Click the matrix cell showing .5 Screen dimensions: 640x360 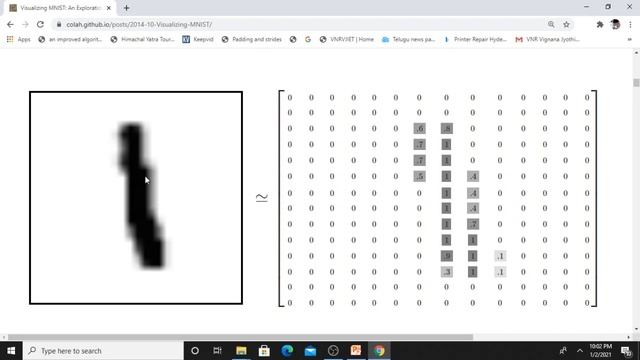pyautogui.click(x=419, y=176)
